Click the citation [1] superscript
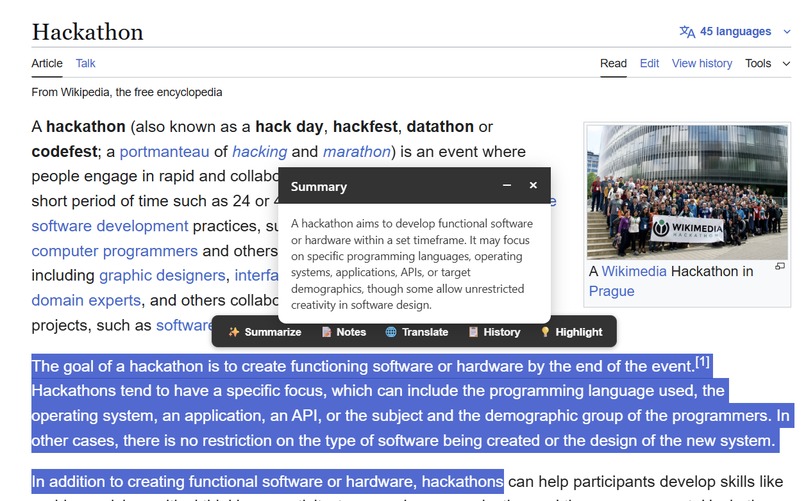 (703, 362)
